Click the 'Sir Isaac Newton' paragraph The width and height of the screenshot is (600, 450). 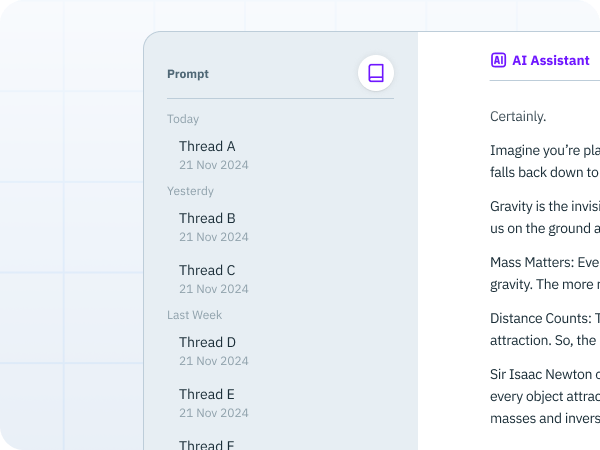(545, 396)
